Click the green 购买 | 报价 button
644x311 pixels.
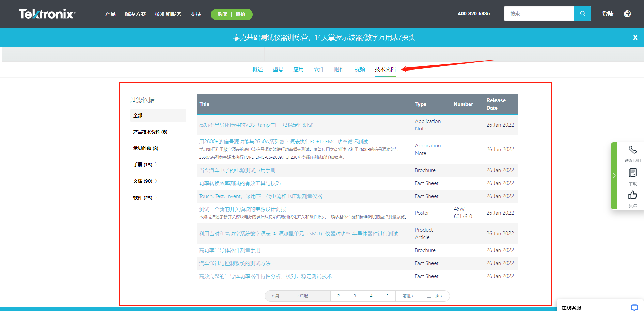(x=232, y=14)
